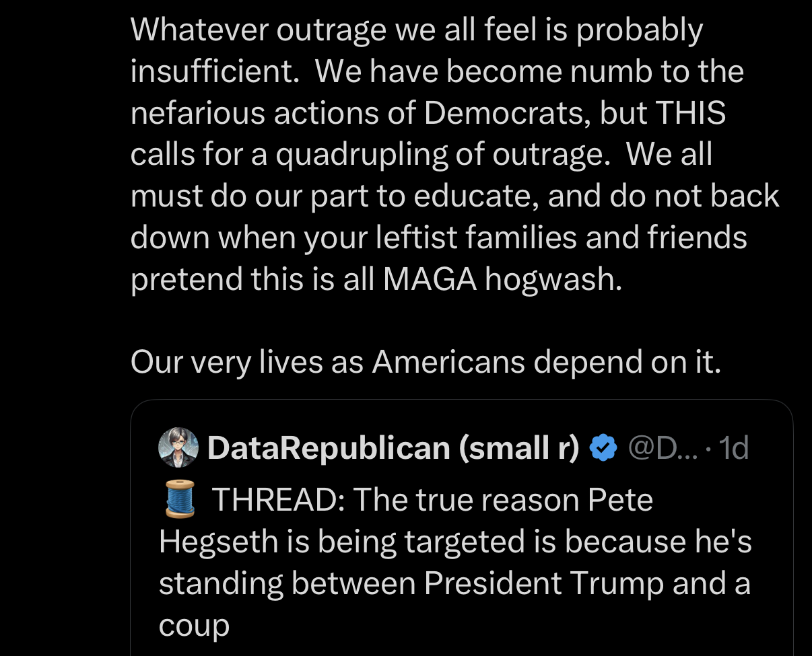Click the blue verified badge
812x656 pixels.
pyautogui.click(x=603, y=447)
